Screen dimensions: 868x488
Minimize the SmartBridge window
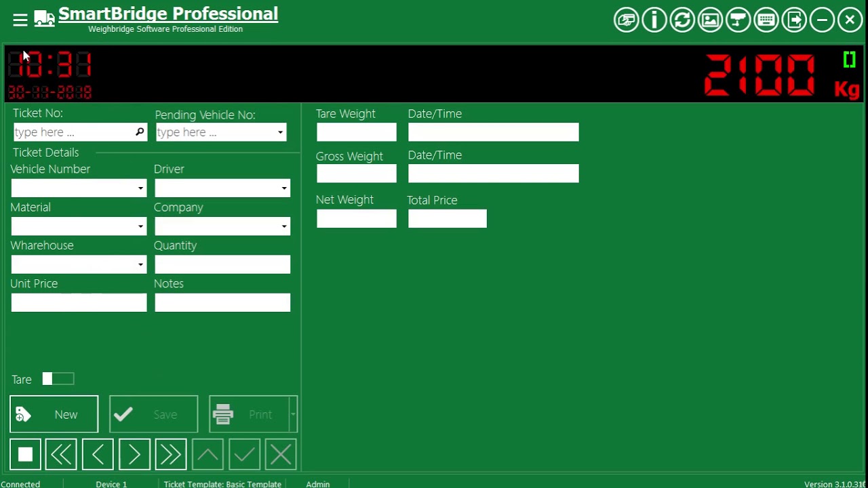point(822,20)
